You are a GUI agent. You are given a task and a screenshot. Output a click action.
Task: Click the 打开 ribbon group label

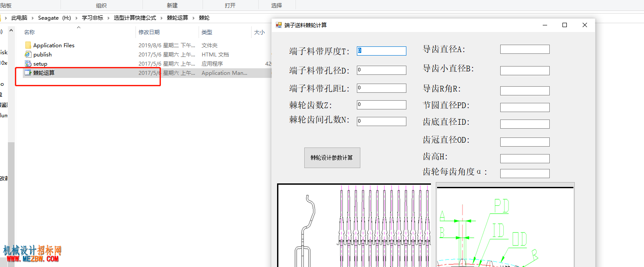230,5
